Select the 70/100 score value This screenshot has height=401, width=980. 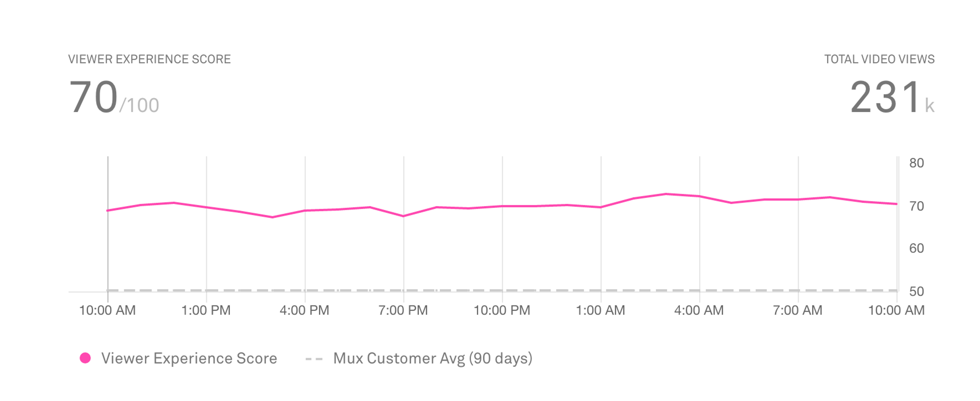114,97
